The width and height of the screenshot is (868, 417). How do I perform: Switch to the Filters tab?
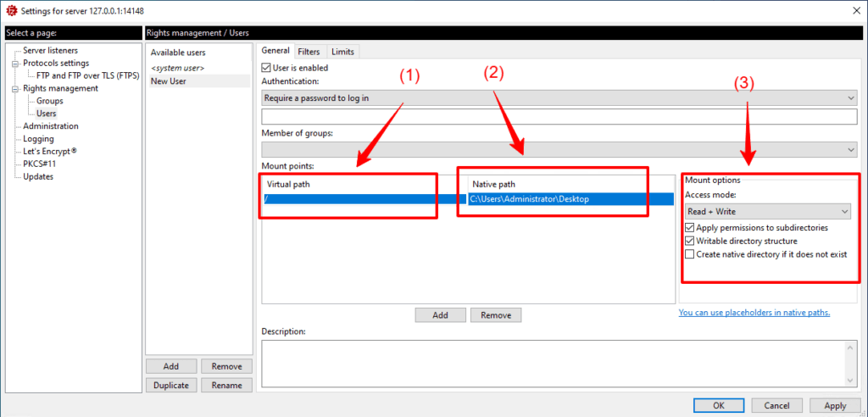(309, 52)
